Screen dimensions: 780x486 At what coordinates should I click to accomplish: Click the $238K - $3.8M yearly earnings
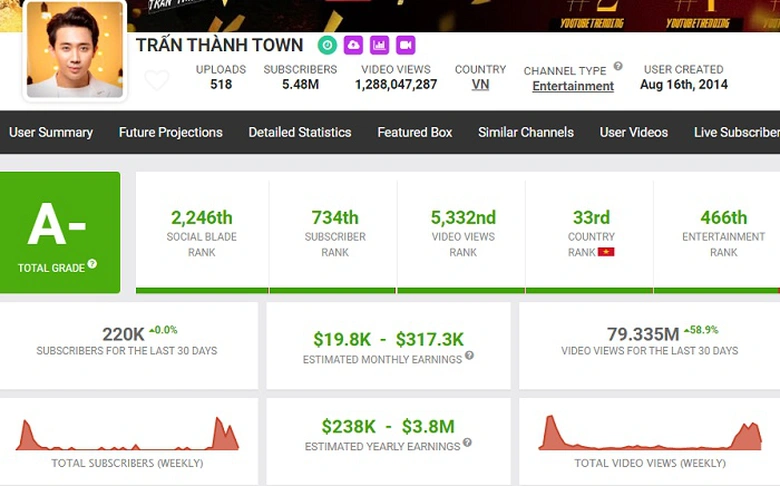tap(388, 426)
